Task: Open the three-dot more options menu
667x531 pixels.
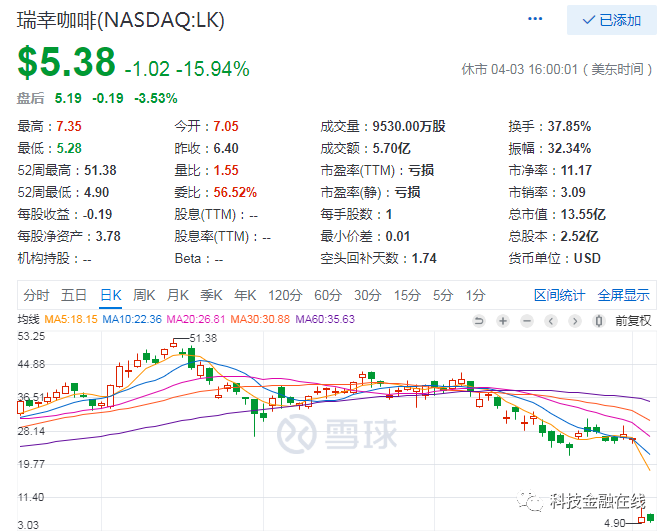Action: (535, 19)
